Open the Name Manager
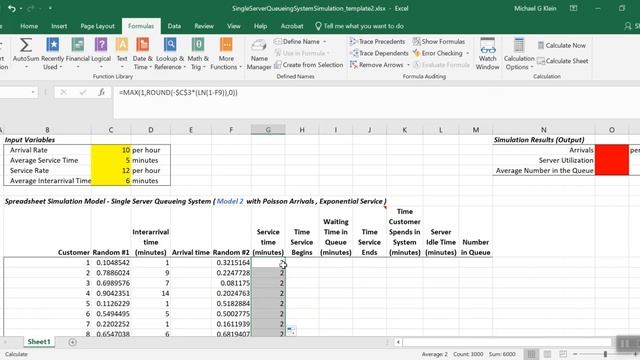Screen dimensions: 640x360 coord(259,54)
